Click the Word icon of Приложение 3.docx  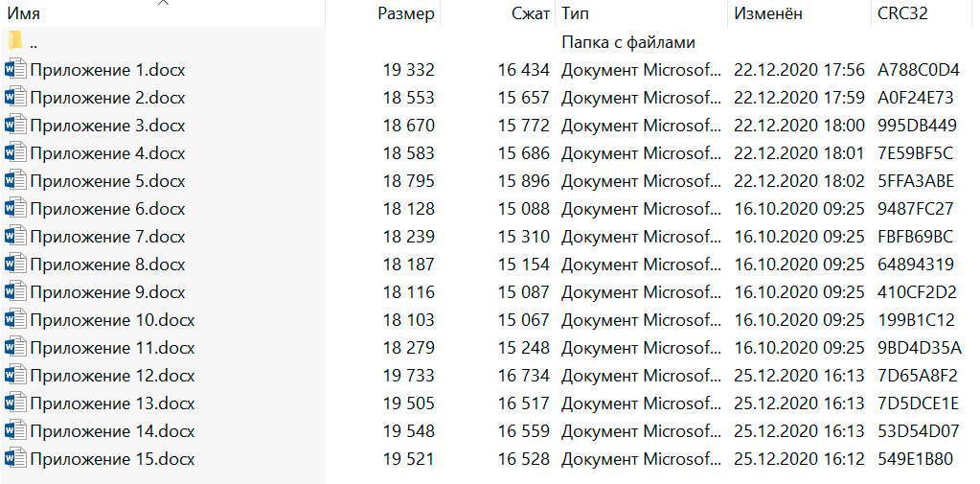pos(15,126)
